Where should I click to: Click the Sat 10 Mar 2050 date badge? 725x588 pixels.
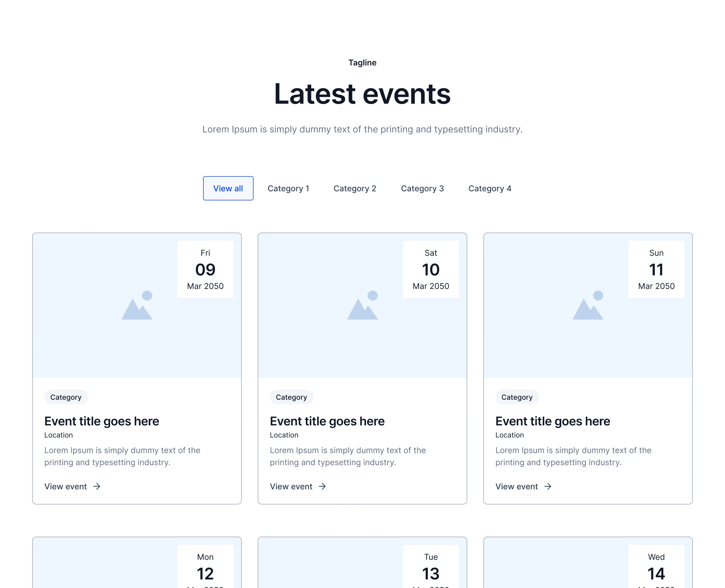[x=431, y=269]
